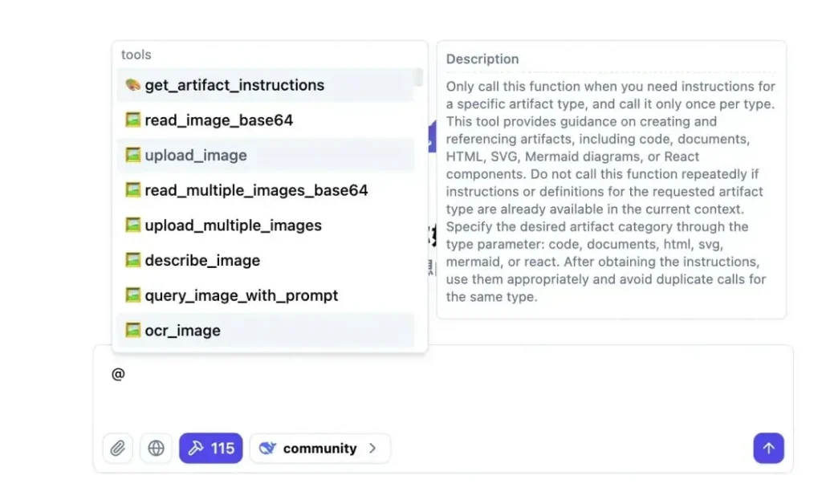Select read_multiple_images_base64 tool
Image resolution: width=822 pixels, height=504 pixels.
256,190
